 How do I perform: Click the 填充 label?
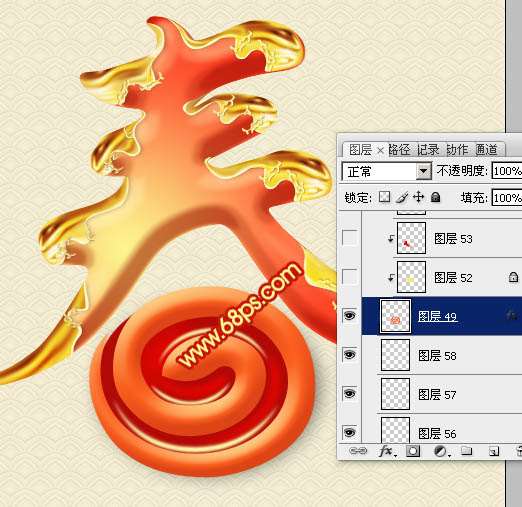tap(474, 198)
